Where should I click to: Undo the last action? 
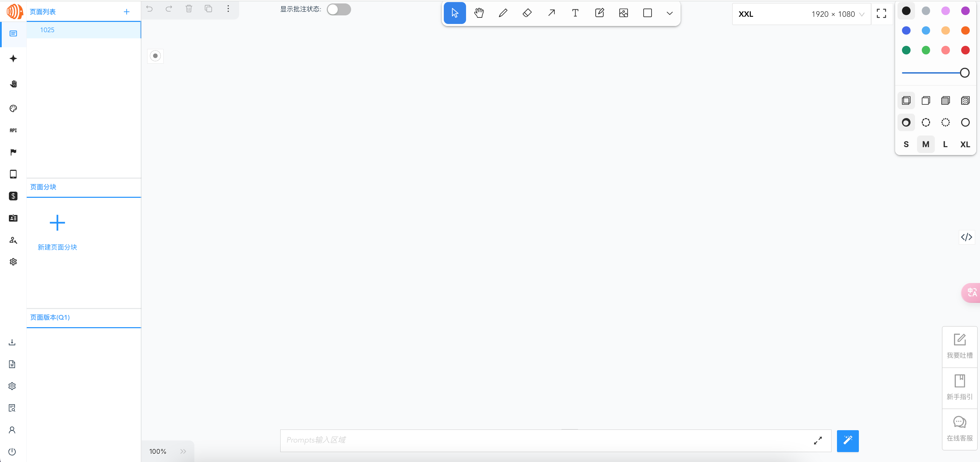pyautogui.click(x=149, y=9)
